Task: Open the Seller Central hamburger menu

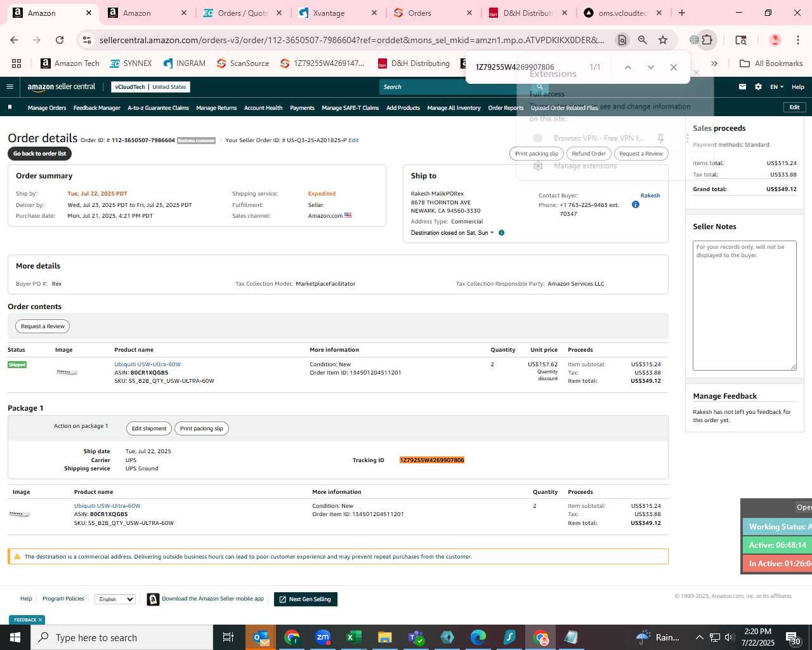Action: tap(10, 87)
